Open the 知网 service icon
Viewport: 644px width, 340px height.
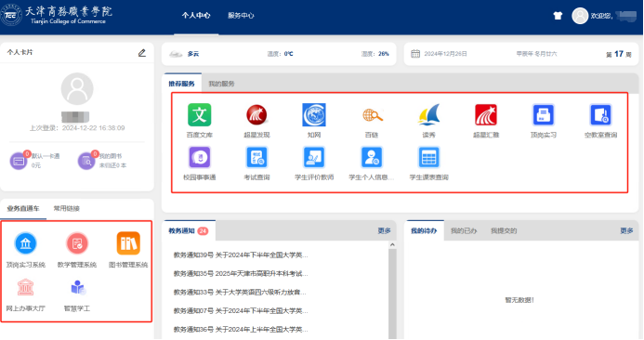314,115
